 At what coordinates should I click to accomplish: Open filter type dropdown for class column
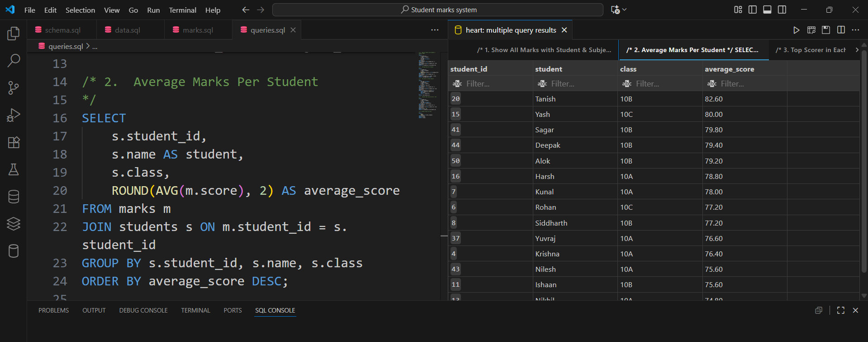[627, 84]
